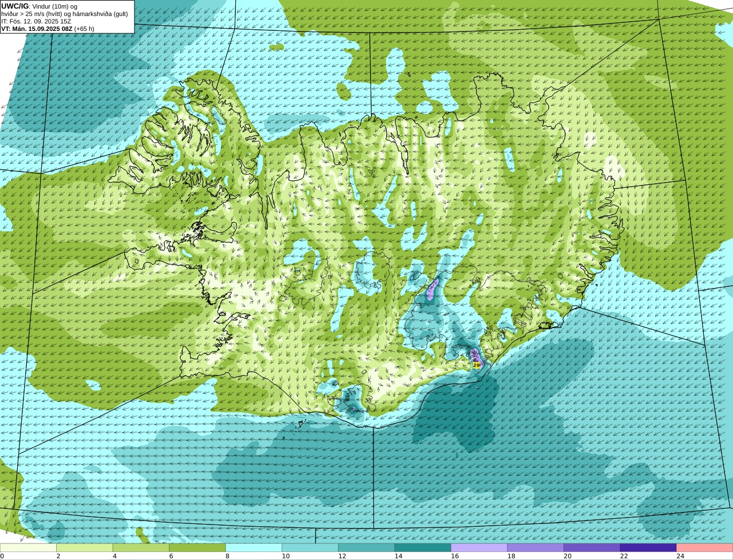Click the scale label '10'
The height and width of the screenshot is (560, 733).
(285, 555)
